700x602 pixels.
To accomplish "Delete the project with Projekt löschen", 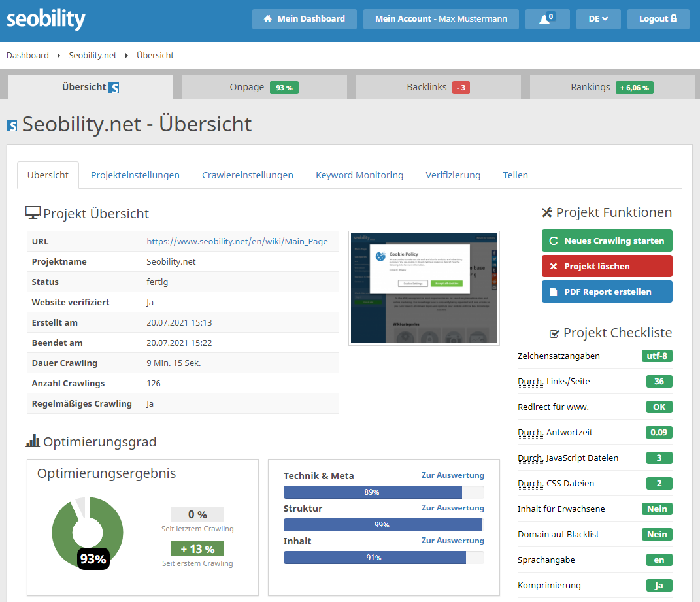I will [x=607, y=266].
